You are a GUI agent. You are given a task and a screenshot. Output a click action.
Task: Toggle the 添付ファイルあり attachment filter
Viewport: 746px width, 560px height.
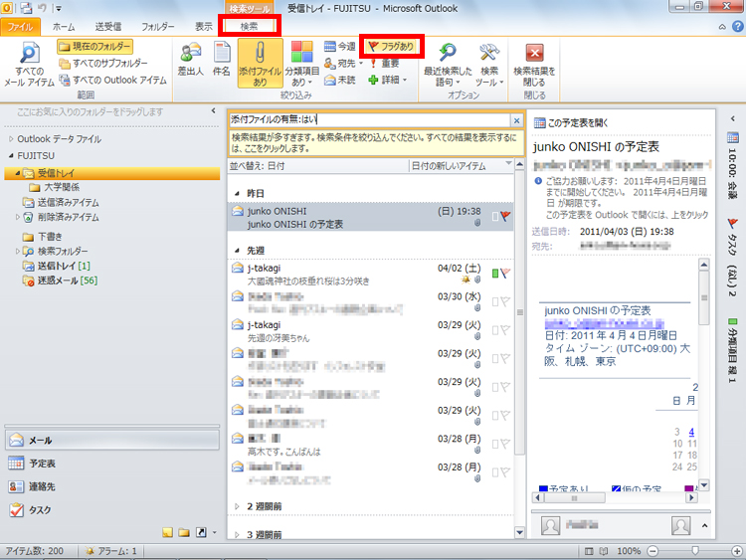[x=260, y=64]
